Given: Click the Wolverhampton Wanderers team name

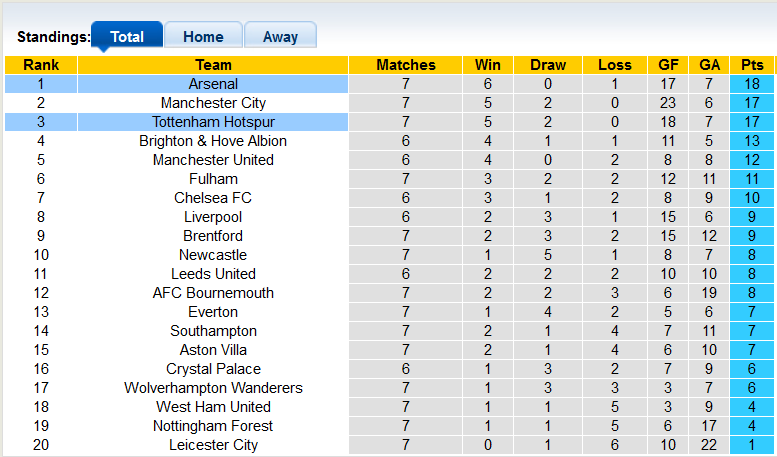Looking at the screenshot, I should [213, 388].
